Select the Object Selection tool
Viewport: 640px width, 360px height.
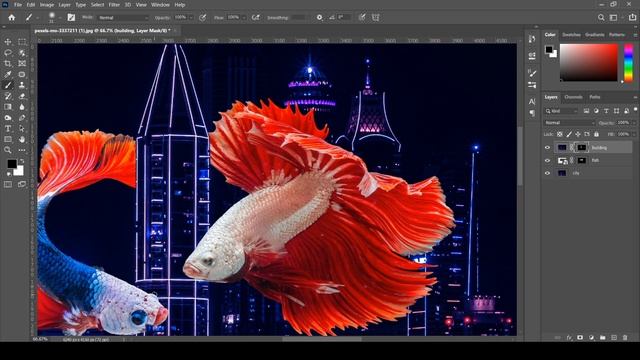pos(22,53)
